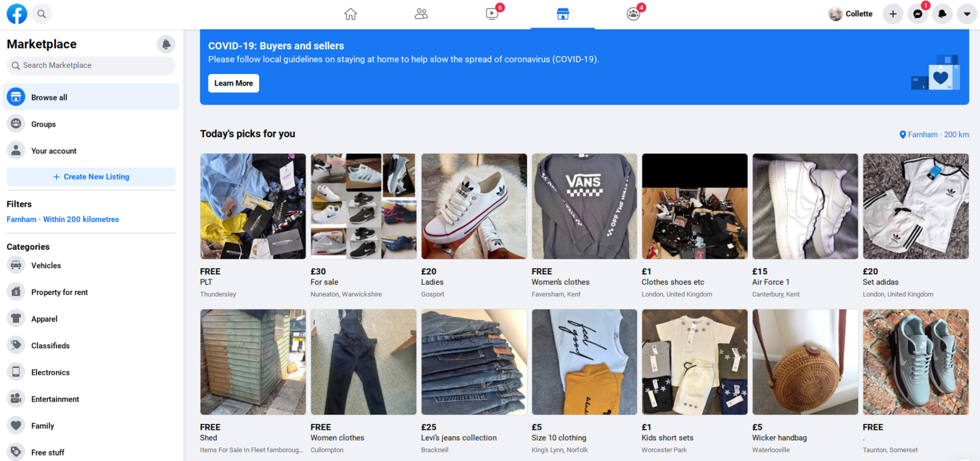Focus the Search Marketplace field

91,66
